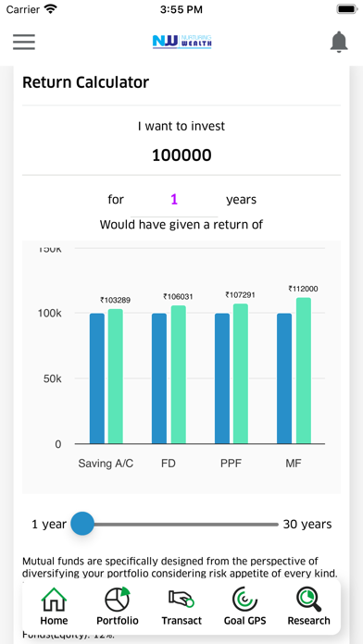Open Research magnifier icon
Screen dimensions: 363x644
point(308,600)
